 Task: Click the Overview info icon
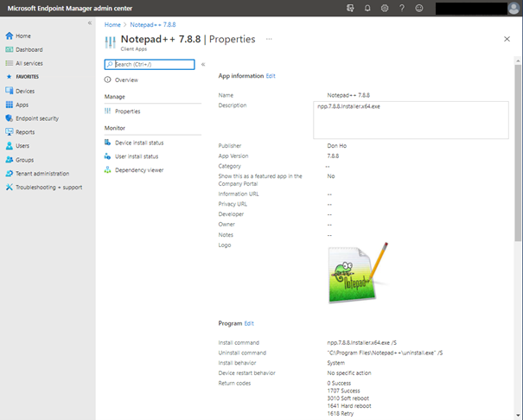tap(107, 80)
